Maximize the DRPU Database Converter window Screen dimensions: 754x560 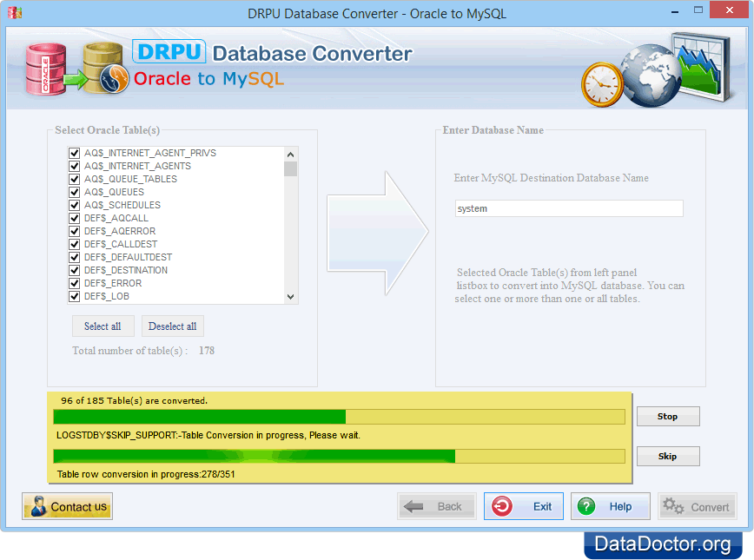click(698, 10)
